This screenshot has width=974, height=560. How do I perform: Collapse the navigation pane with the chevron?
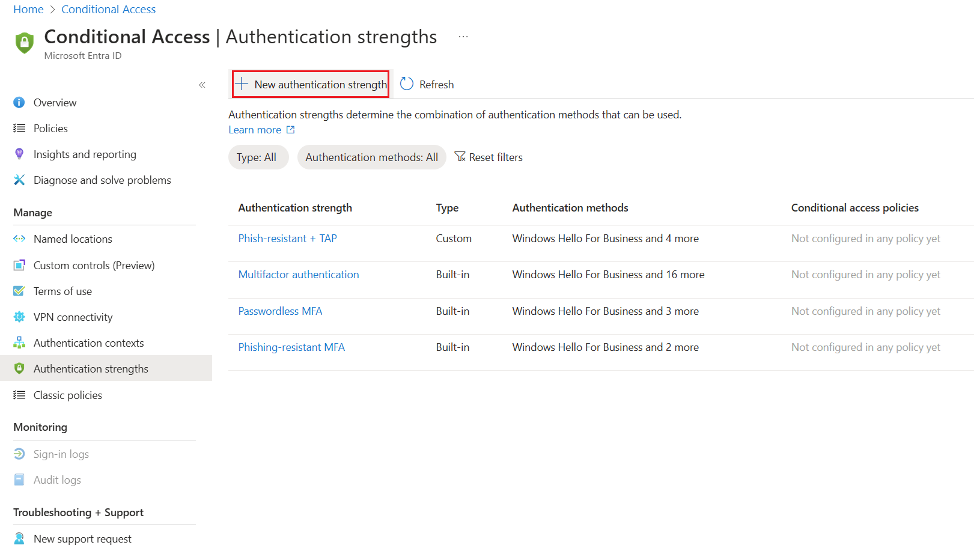(202, 85)
